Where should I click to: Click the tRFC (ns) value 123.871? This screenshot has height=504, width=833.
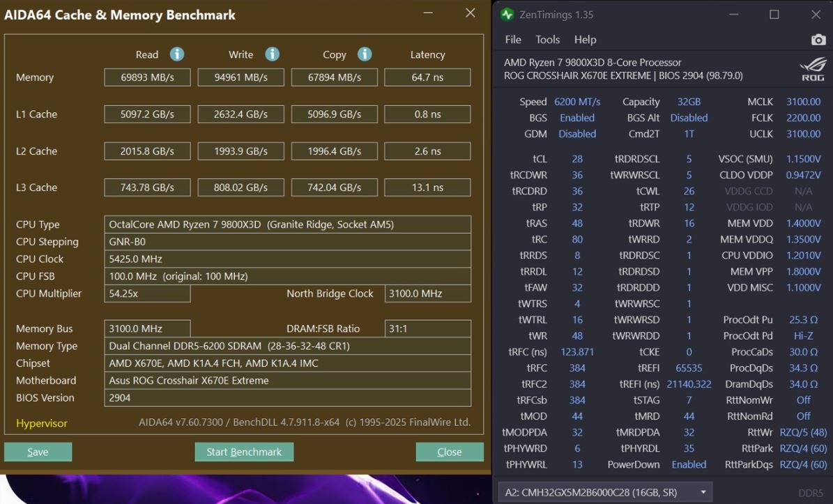pyautogui.click(x=577, y=352)
